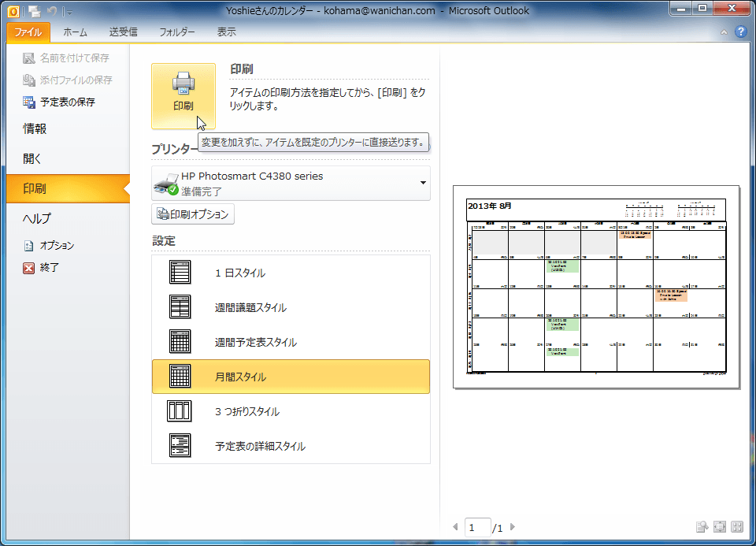Click the 3 つ折りスタイル columns icon
The width and height of the screenshot is (756, 546).
pos(180,411)
